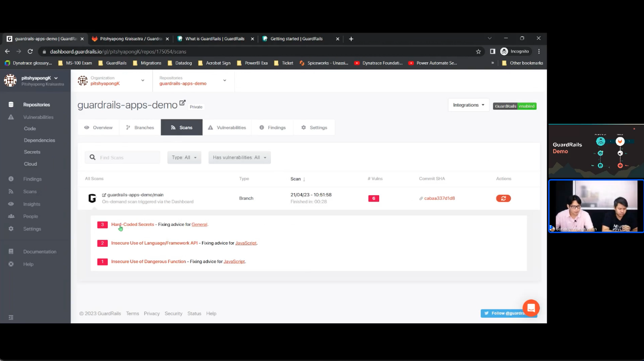Click the GuardRails enabled status badge
Viewport: 644px width, 361px height.
514,106
